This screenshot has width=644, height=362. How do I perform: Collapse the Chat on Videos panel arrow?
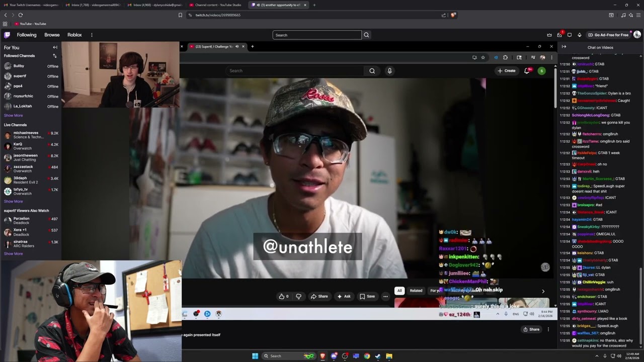[564, 47]
